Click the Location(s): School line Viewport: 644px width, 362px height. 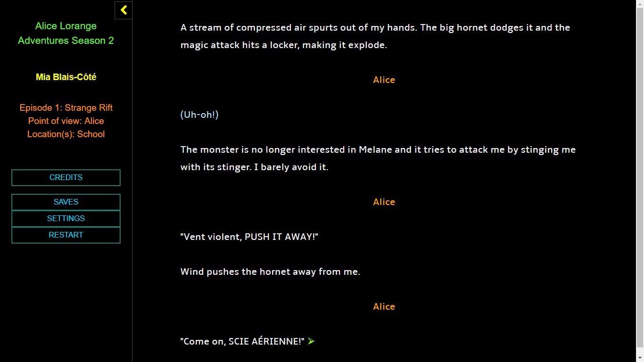click(x=66, y=134)
